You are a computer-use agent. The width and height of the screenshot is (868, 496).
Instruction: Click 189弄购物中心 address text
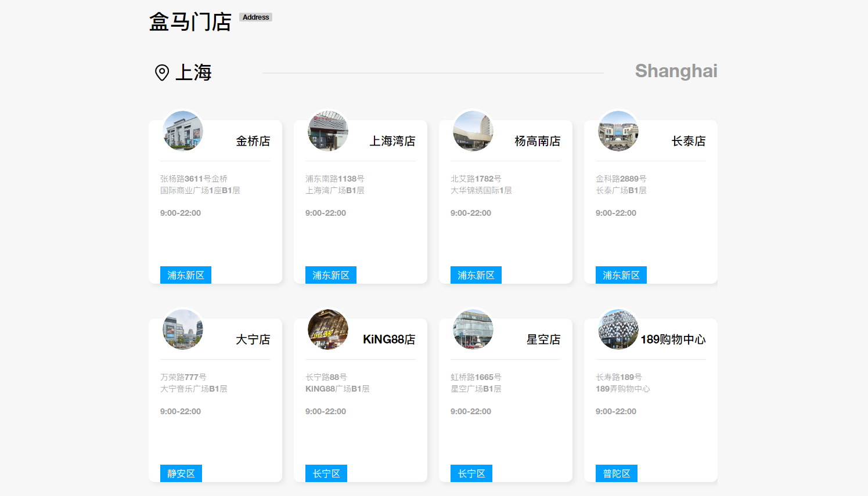[x=623, y=389]
